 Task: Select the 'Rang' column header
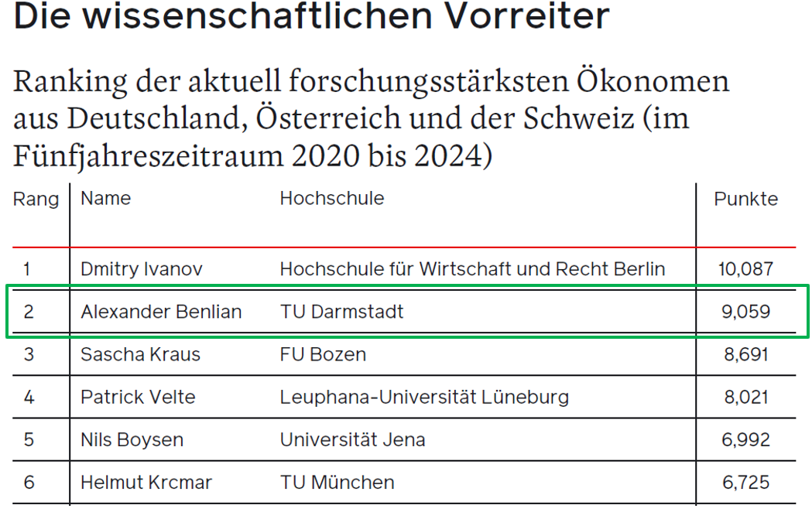coord(36,200)
